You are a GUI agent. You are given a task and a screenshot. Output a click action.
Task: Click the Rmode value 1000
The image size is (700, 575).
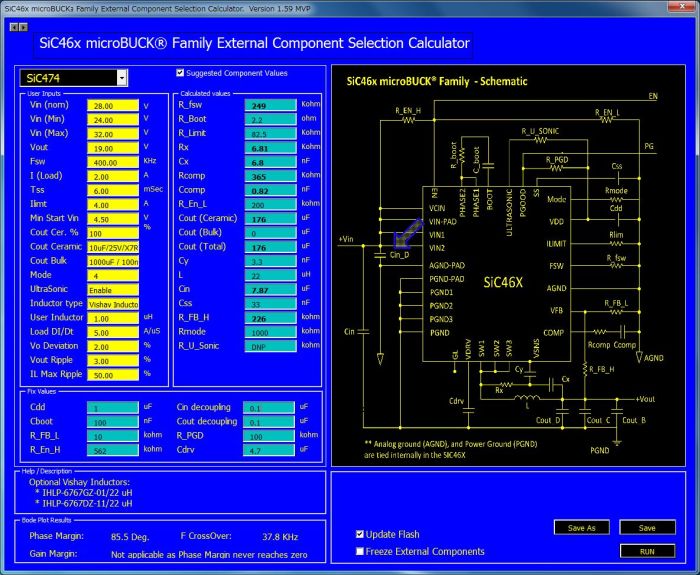tap(271, 333)
